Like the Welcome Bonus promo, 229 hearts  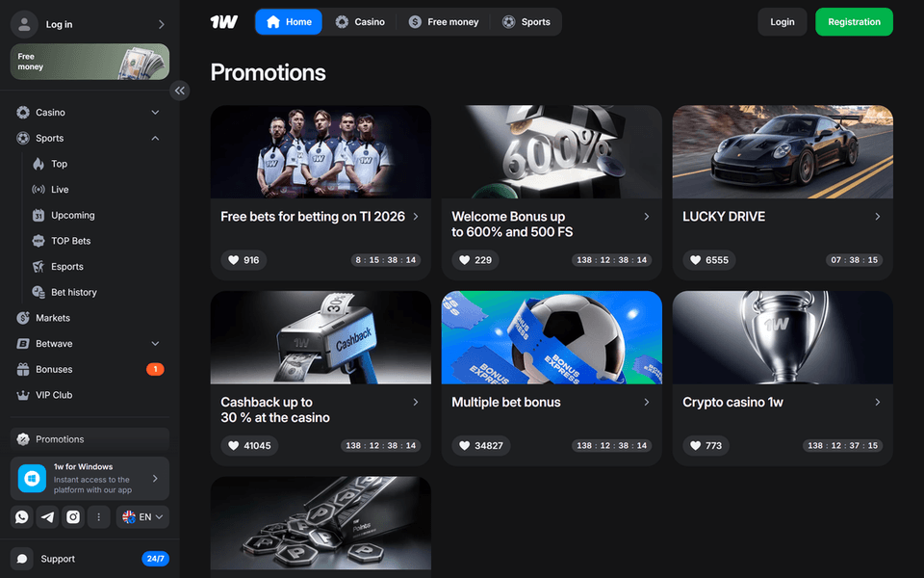click(x=475, y=260)
